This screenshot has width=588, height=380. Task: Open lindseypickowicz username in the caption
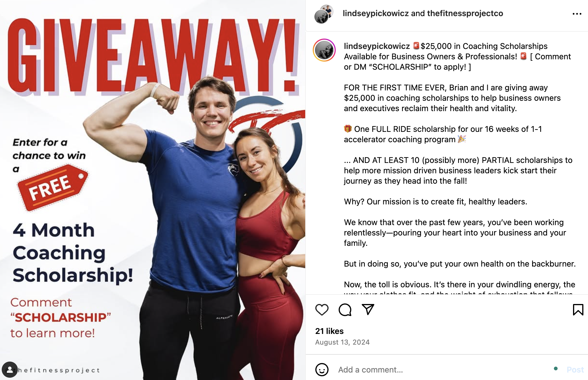point(377,46)
